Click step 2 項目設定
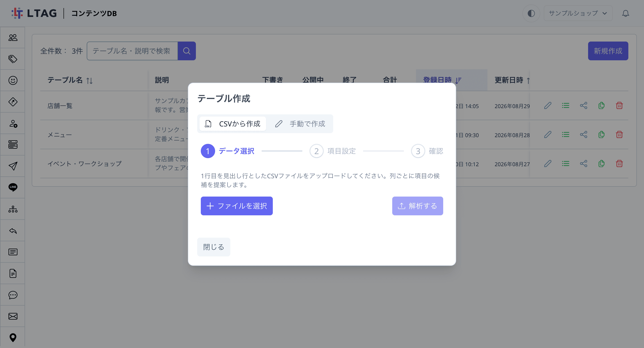 pos(333,151)
